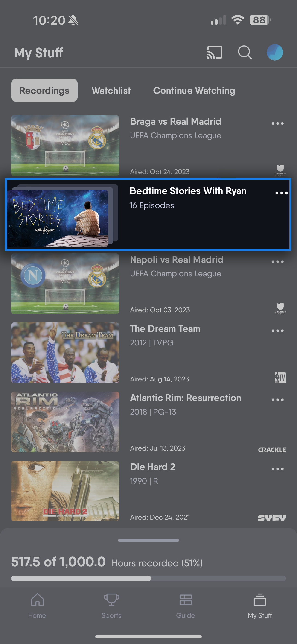Select the Recordings tab
The height and width of the screenshot is (644, 297).
tap(44, 90)
